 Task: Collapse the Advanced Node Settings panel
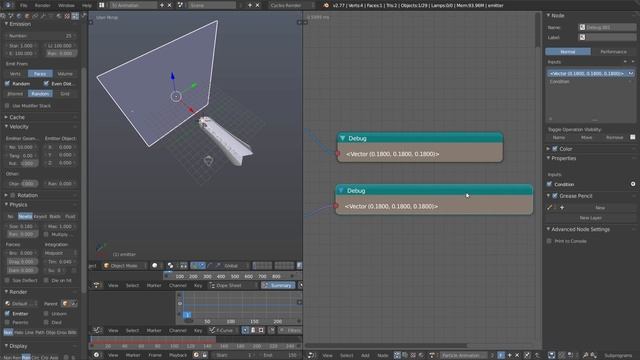point(548,229)
